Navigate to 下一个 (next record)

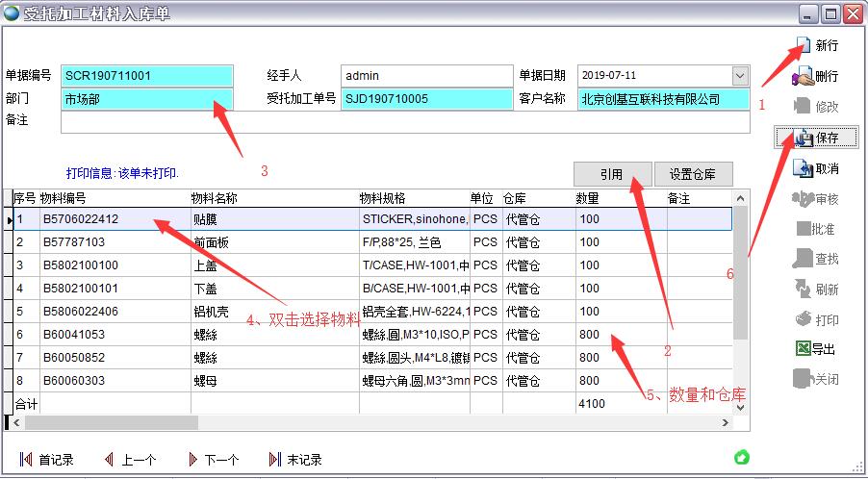coord(193,460)
